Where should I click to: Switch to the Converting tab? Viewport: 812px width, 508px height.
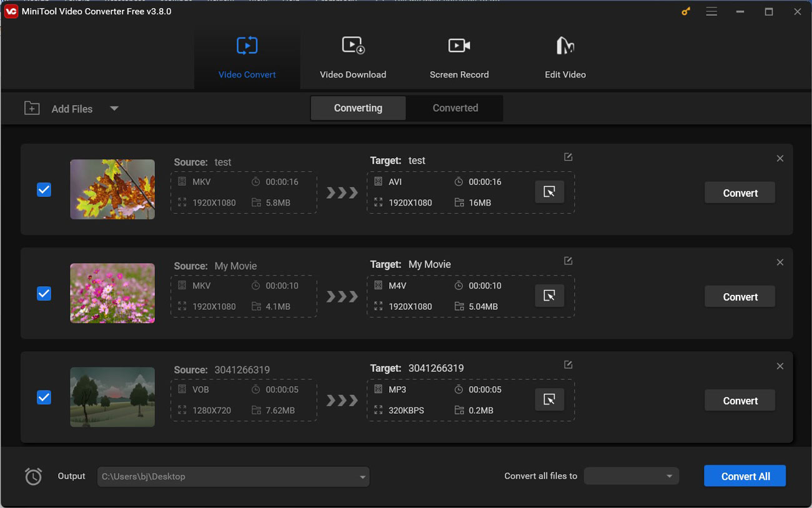pos(358,108)
